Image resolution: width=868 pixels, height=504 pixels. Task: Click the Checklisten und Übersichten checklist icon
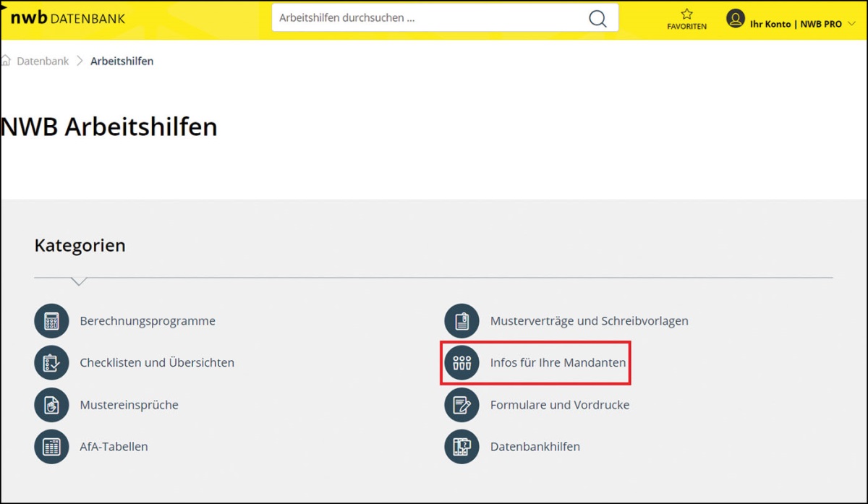pyautogui.click(x=51, y=362)
